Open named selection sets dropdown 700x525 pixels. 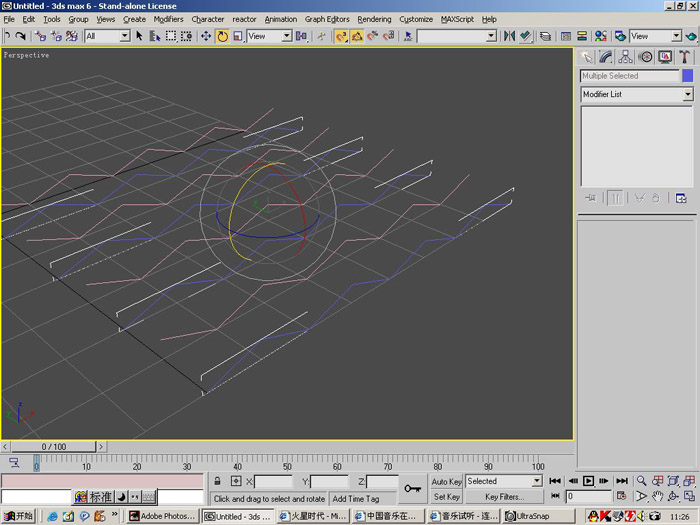point(457,36)
